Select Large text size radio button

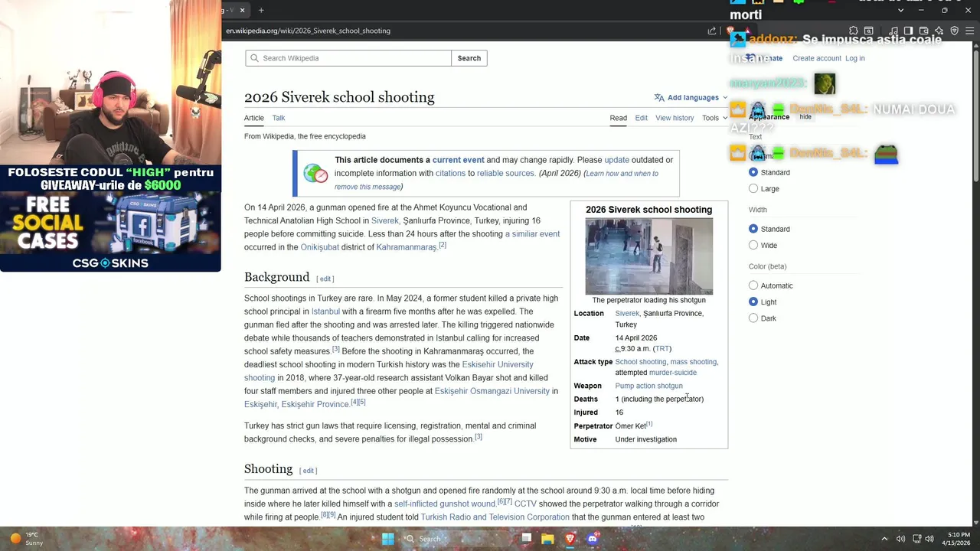(x=753, y=188)
